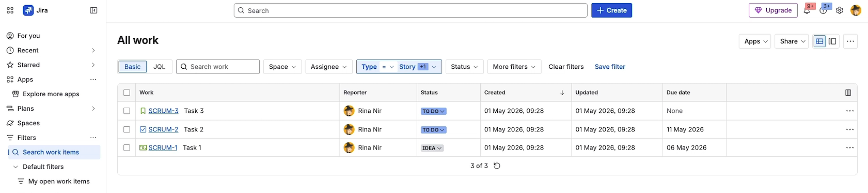Open the SCRUM-1 issue link
Image resolution: width=868 pixels, height=193 pixels.
pos(163,147)
